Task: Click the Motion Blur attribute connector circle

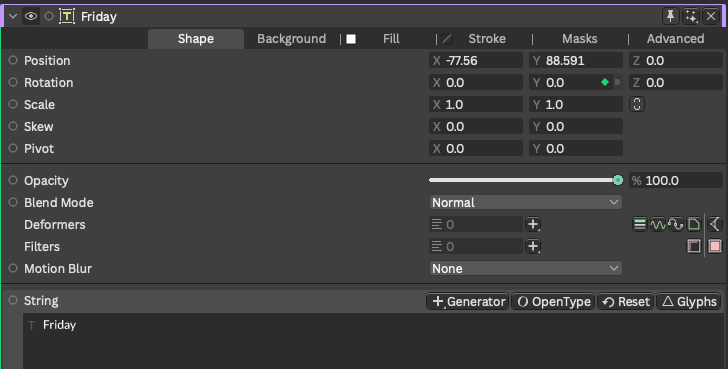Action: tap(13, 268)
